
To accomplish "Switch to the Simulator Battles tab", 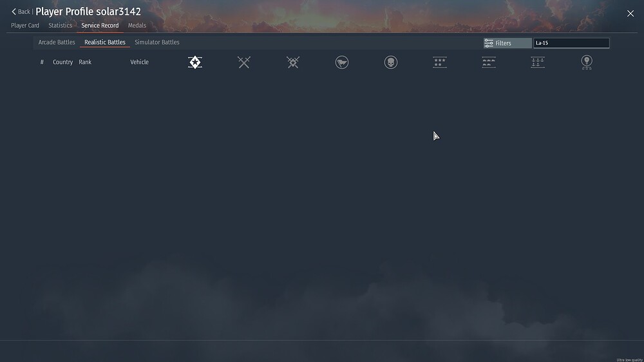I will coord(157,43).
